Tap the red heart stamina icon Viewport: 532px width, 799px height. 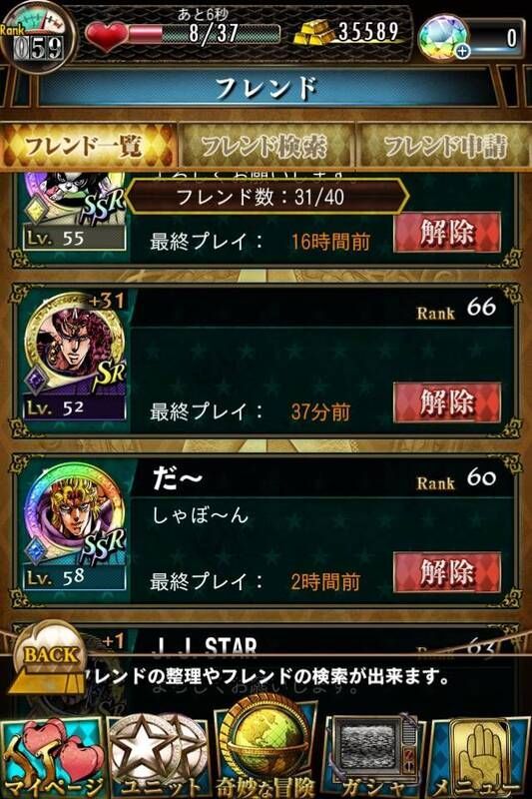106,35
